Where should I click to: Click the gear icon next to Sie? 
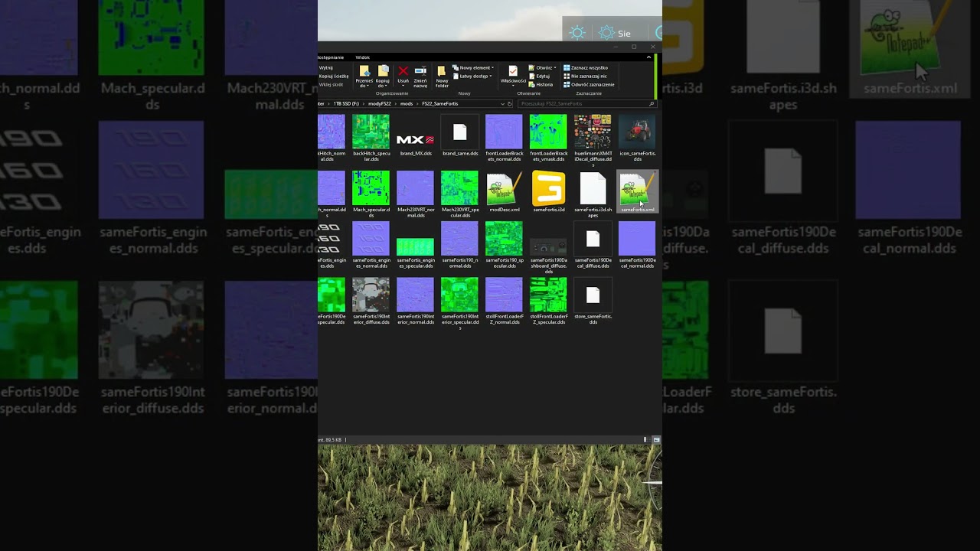606,33
